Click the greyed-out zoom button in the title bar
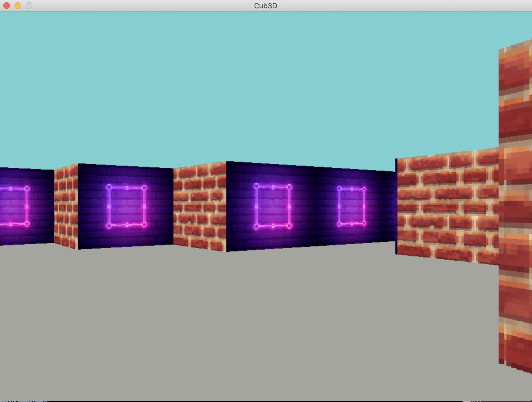 coord(29,6)
